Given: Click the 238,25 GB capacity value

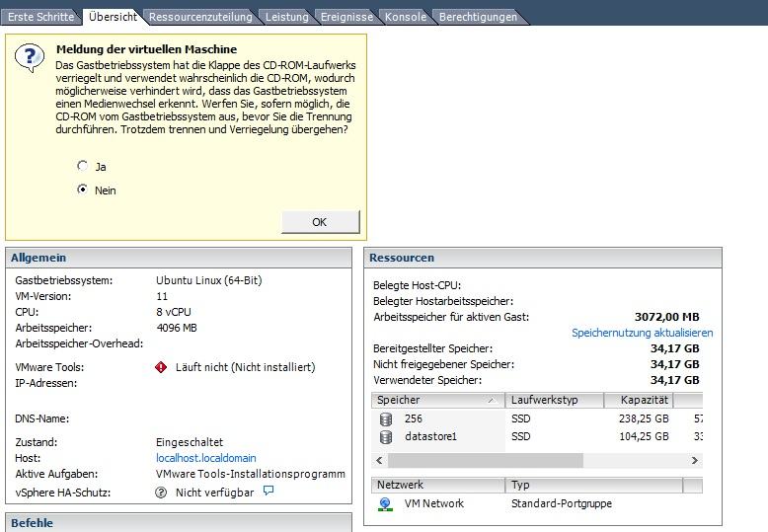Looking at the screenshot, I should click(x=644, y=418).
